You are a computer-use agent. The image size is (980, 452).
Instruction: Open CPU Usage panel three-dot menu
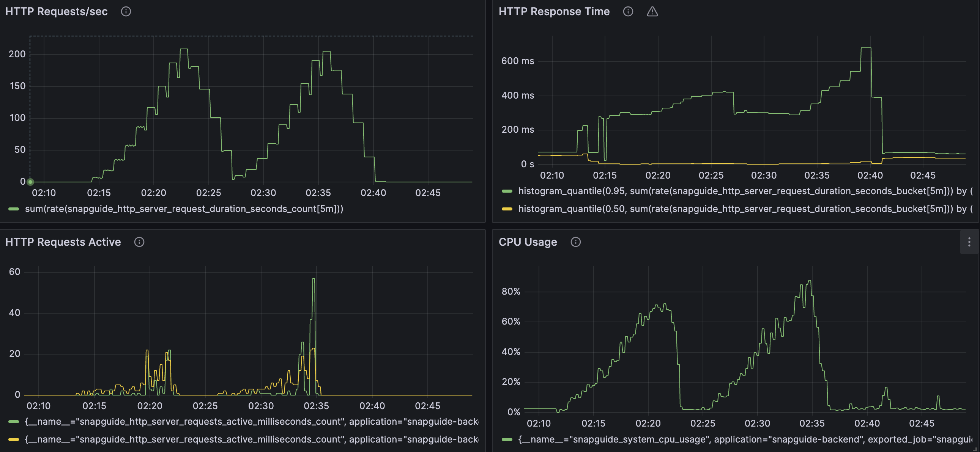[x=969, y=242]
